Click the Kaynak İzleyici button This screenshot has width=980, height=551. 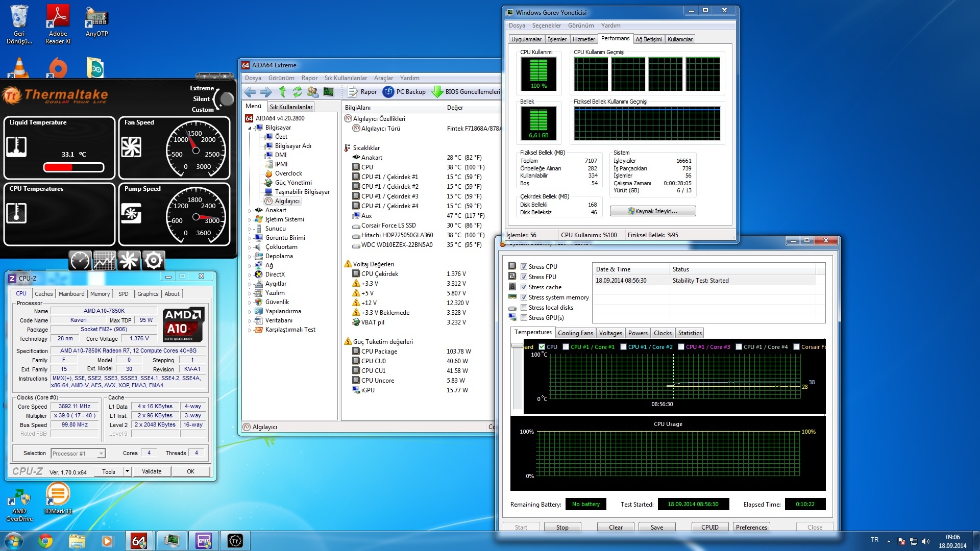point(652,211)
